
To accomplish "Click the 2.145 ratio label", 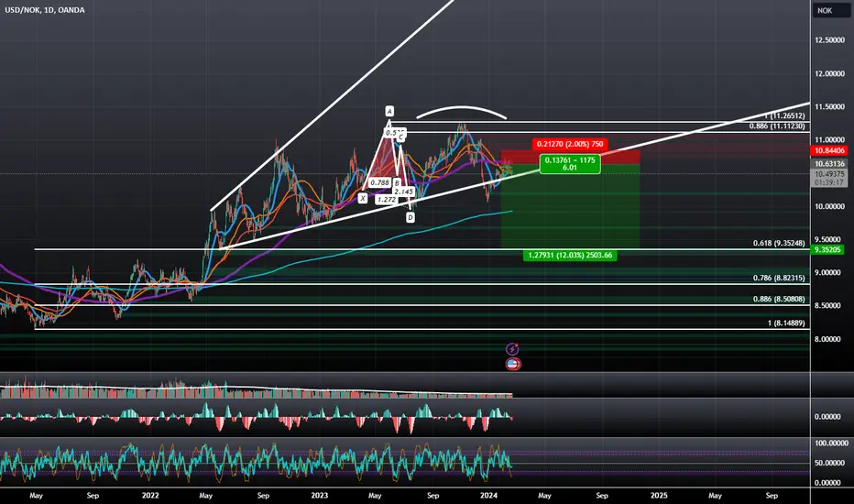I will pyautogui.click(x=403, y=192).
